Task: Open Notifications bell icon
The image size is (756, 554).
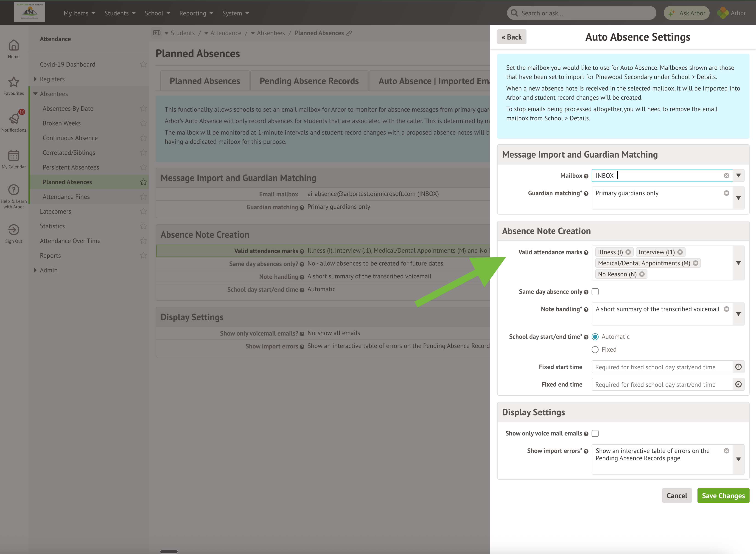Action: coord(14,119)
